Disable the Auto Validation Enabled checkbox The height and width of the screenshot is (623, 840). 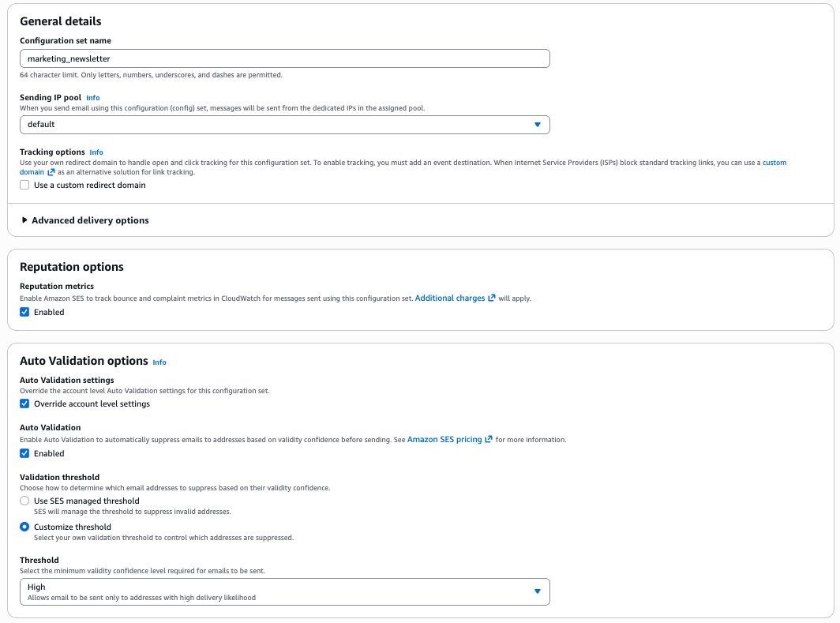coord(25,454)
